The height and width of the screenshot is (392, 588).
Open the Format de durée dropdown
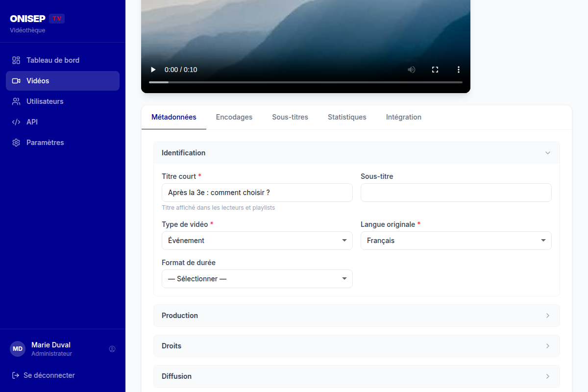click(257, 279)
